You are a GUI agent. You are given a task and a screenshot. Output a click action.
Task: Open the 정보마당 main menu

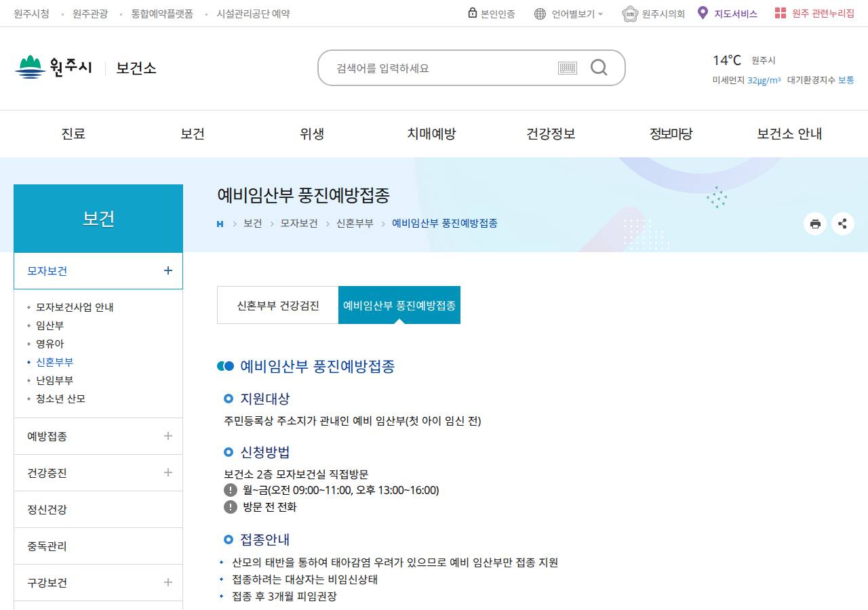[671, 134]
